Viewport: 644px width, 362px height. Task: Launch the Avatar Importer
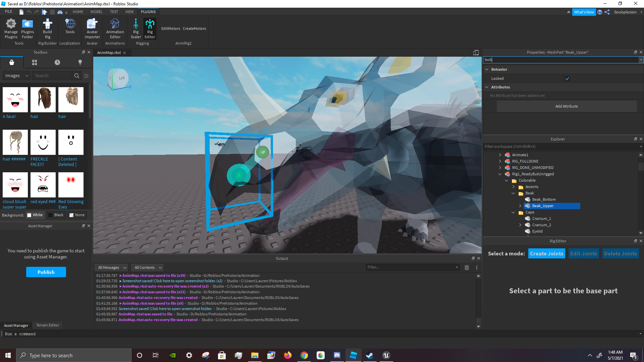92,28
